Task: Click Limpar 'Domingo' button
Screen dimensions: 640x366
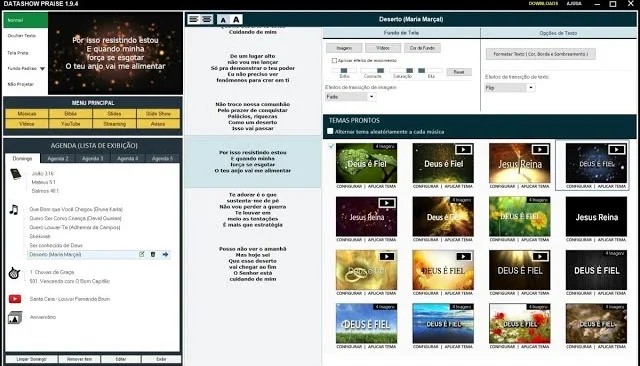Action: coord(31,359)
